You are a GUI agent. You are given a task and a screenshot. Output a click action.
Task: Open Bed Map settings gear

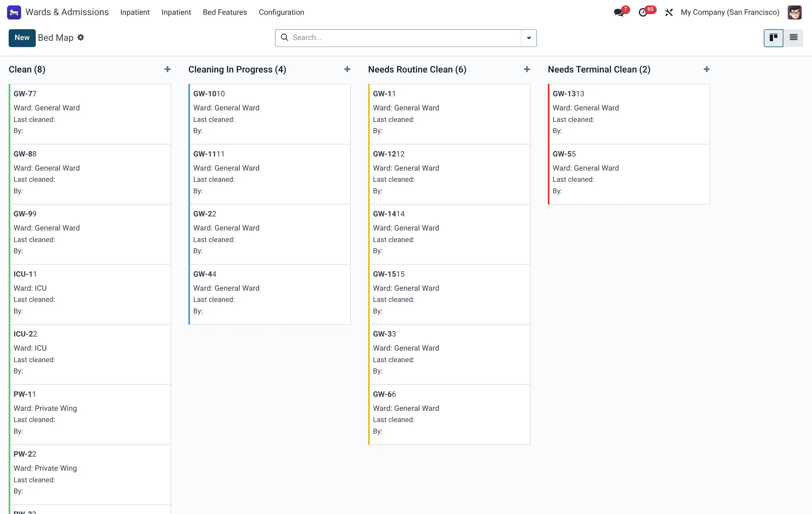pyautogui.click(x=81, y=38)
